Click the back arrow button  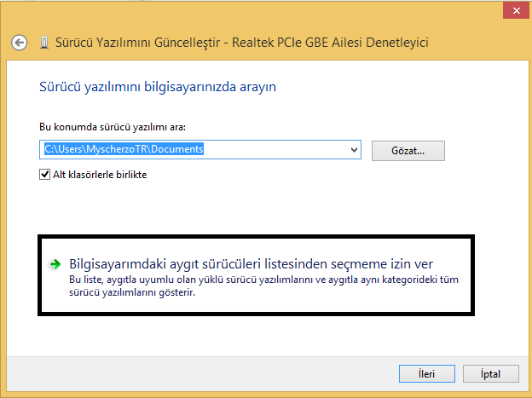tap(20, 42)
